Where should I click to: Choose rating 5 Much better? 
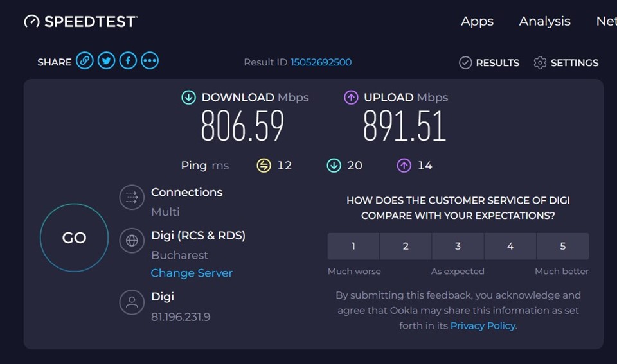click(x=562, y=247)
